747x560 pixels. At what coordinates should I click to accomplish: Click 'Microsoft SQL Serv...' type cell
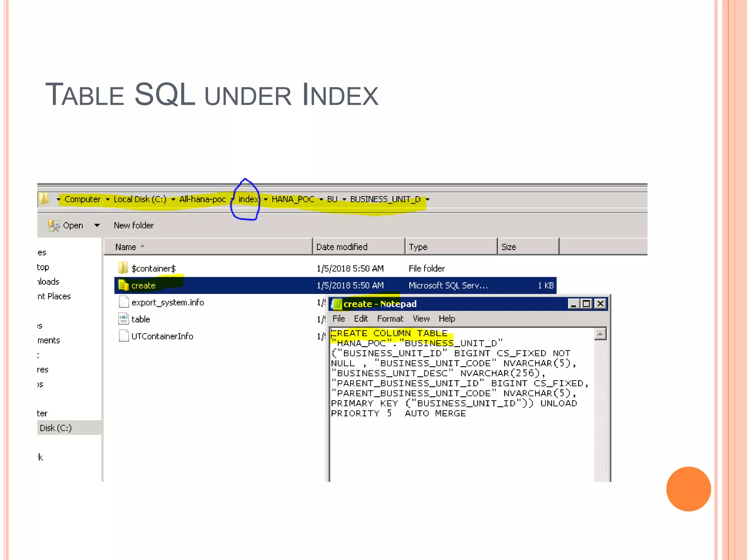[x=448, y=285]
